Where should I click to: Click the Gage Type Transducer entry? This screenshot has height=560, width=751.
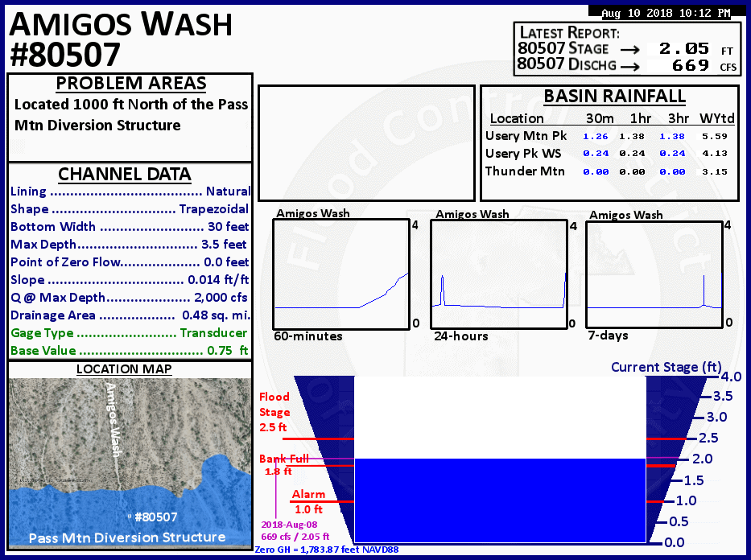[129, 333]
